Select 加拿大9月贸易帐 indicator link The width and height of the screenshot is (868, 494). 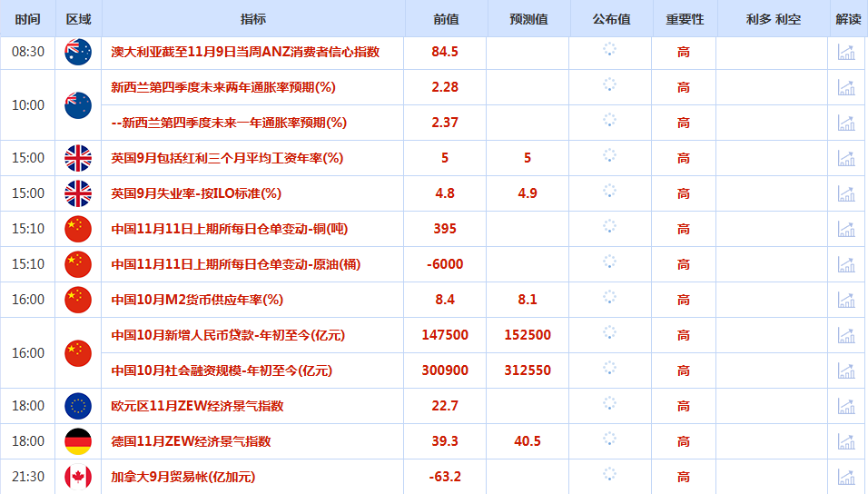(x=182, y=477)
